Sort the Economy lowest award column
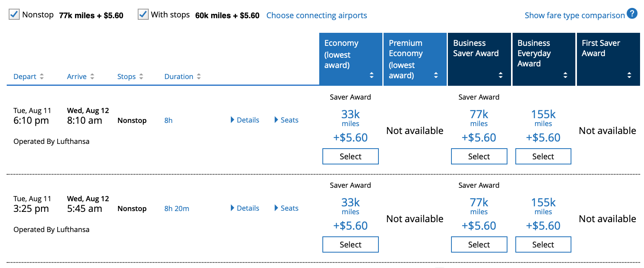644x268 pixels. (x=371, y=75)
